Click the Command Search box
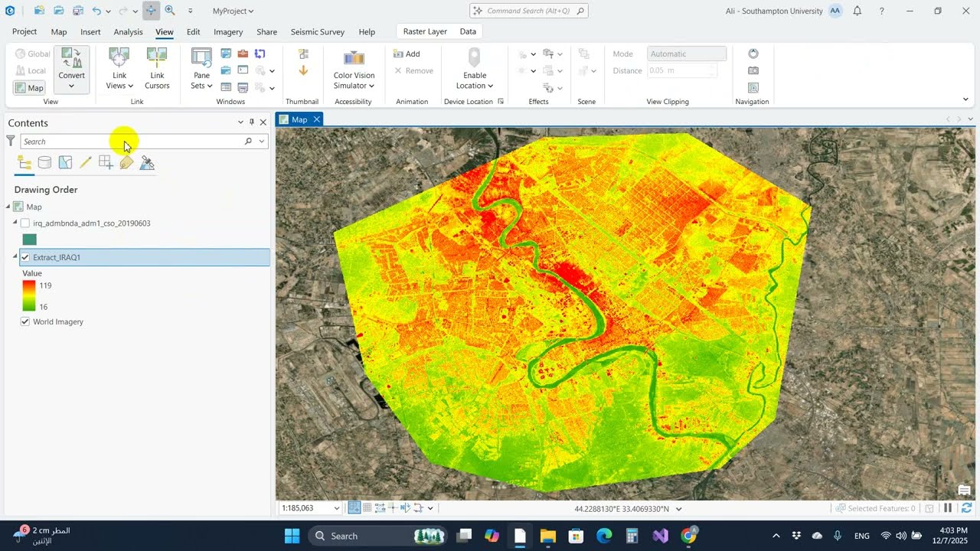 528,11
